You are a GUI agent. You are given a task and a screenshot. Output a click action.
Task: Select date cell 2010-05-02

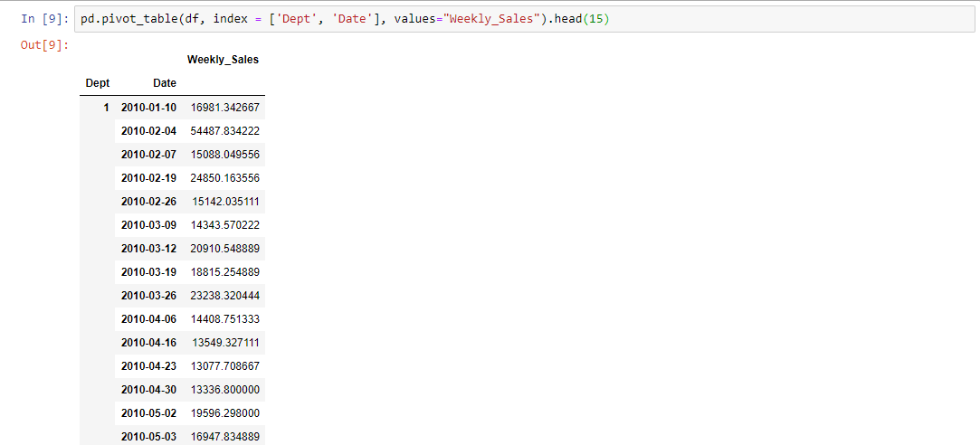[148, 413]
